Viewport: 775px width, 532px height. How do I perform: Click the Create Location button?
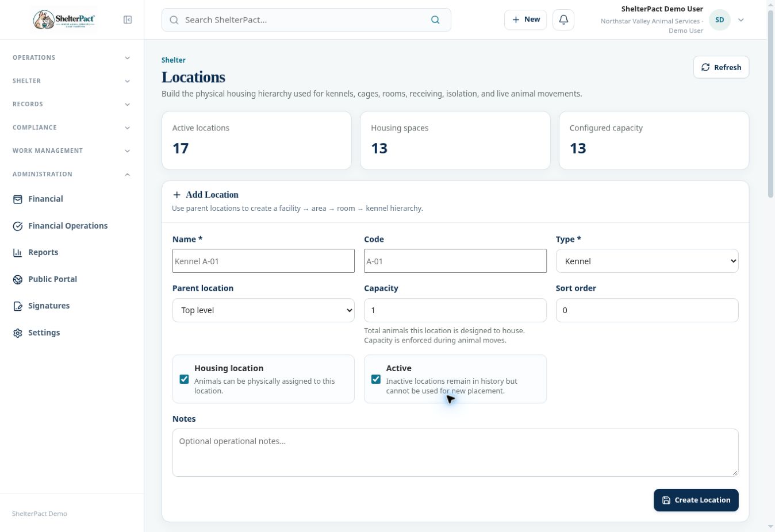click(x=696, y=500)
